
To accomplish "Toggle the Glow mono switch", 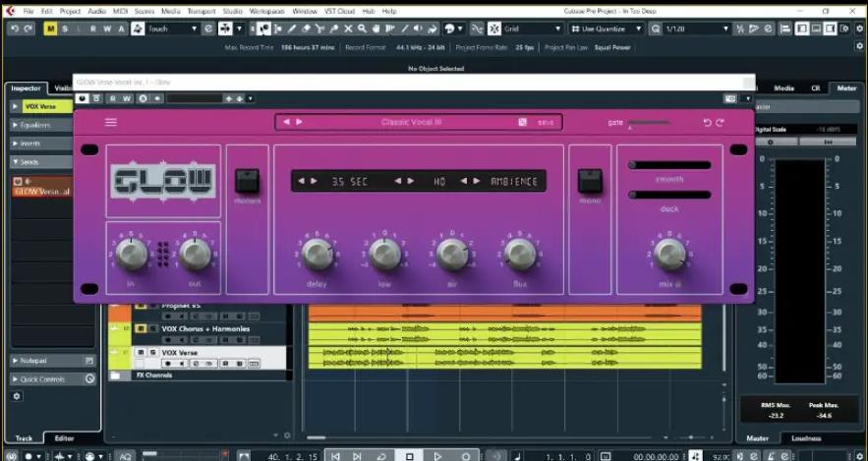I will (590, 182).
